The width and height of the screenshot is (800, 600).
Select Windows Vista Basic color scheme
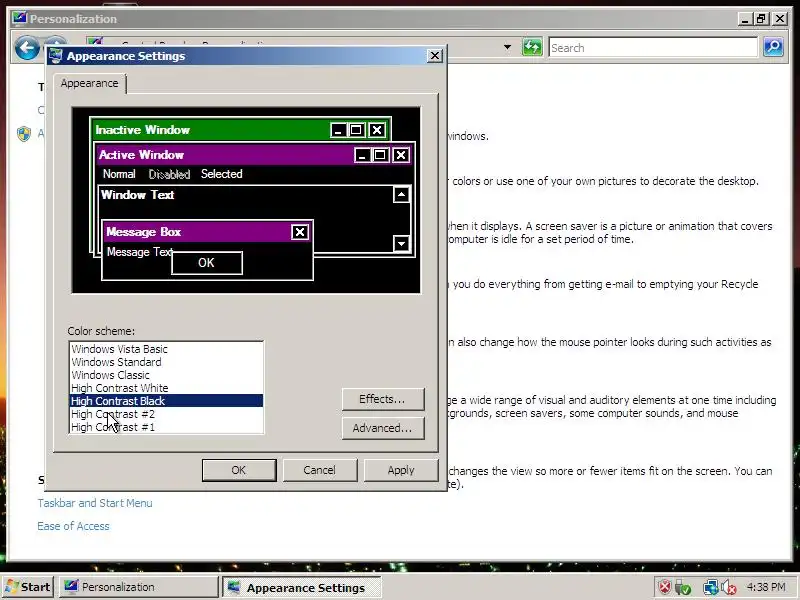pos(166,349)
